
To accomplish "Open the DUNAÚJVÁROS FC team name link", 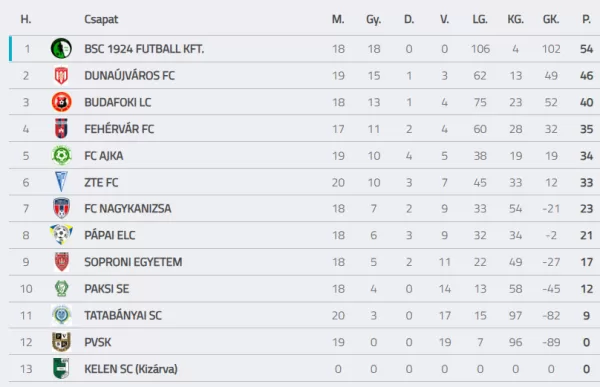I will (x=129, y=76).
